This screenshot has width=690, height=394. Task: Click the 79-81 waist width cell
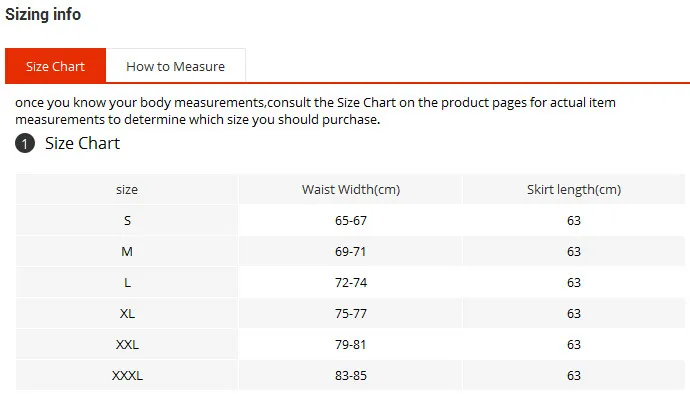pos(351,344)
